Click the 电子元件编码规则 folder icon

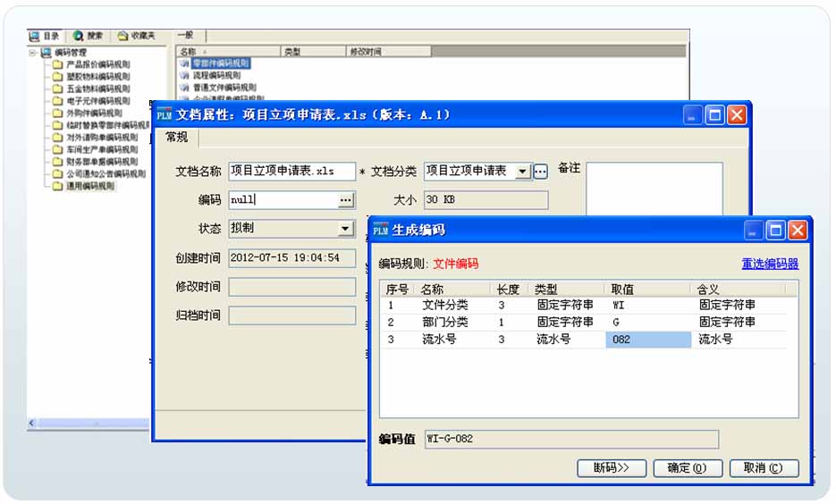tap(57, 101)
